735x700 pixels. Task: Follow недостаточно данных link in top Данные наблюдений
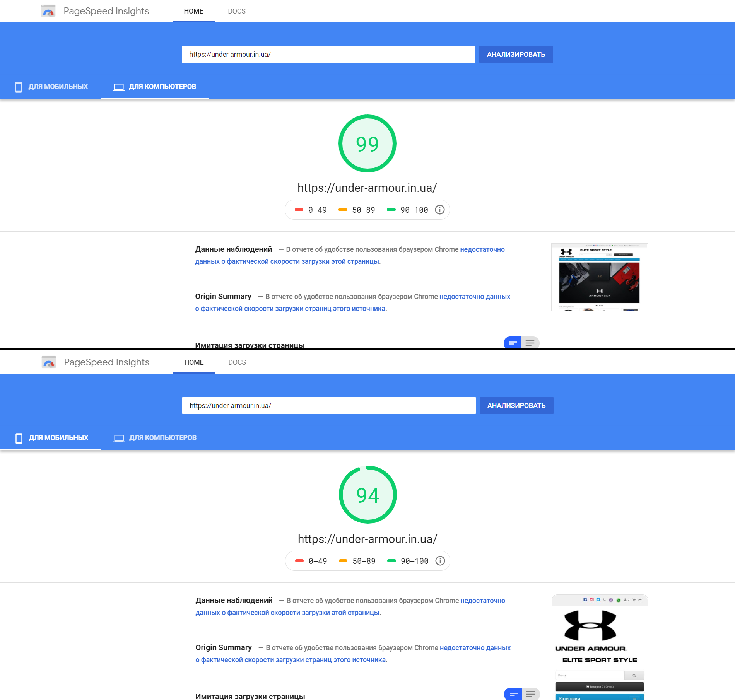click(350, 255)
